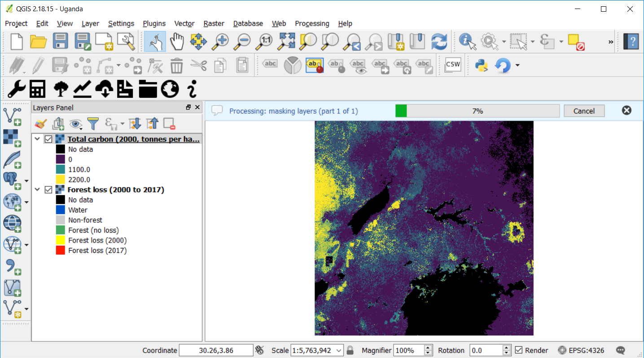This screenshot has height=358, width=644.
Task: Collapse the Total carbon layer legend
Action: pos(37,139)
